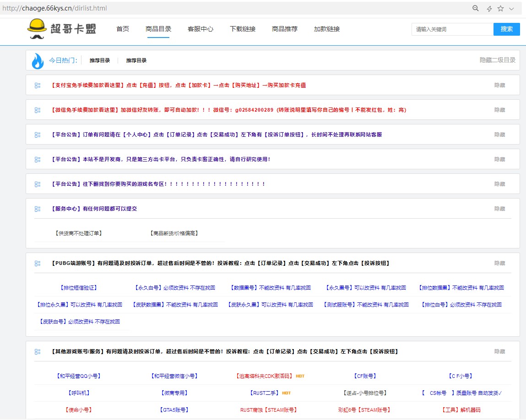Click the flame icon beside 今日热门

pos(37,60)
